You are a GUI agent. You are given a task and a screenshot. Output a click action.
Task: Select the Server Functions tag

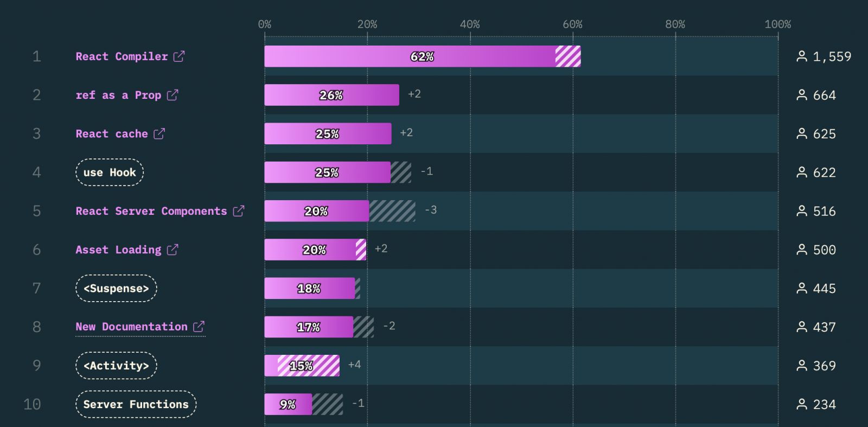coord(136,404)
